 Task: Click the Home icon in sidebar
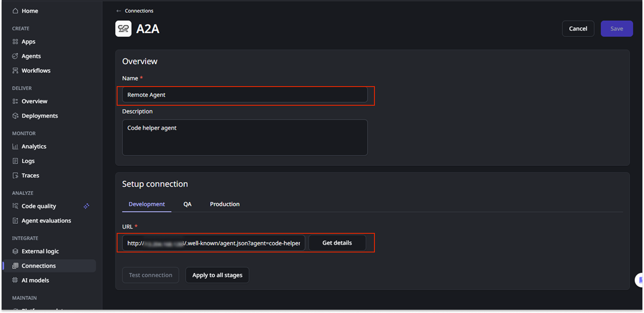(x=15, y=11)
